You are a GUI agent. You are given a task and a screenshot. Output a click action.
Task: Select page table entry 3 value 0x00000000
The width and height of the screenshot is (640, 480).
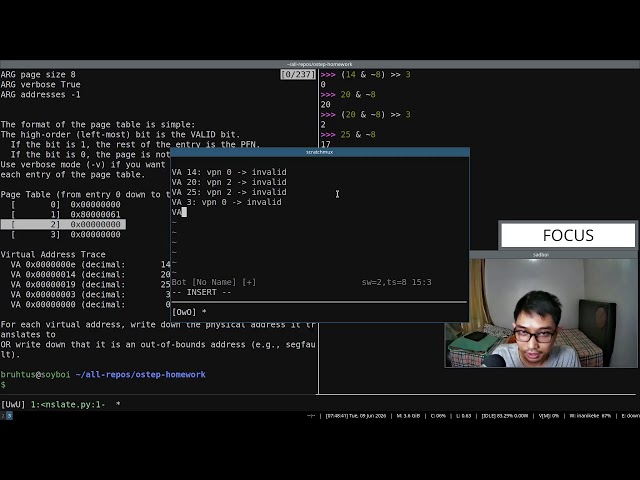pos(96,234)
